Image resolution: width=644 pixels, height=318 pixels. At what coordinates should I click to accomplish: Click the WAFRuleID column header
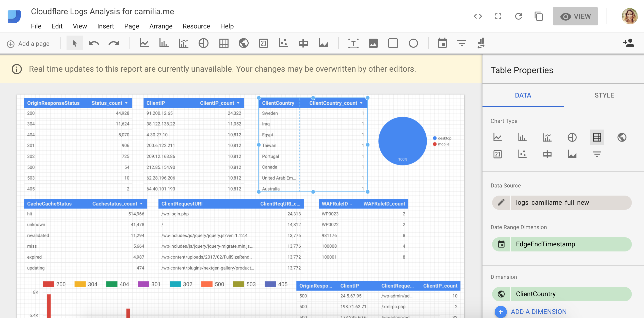pos(335,204)
